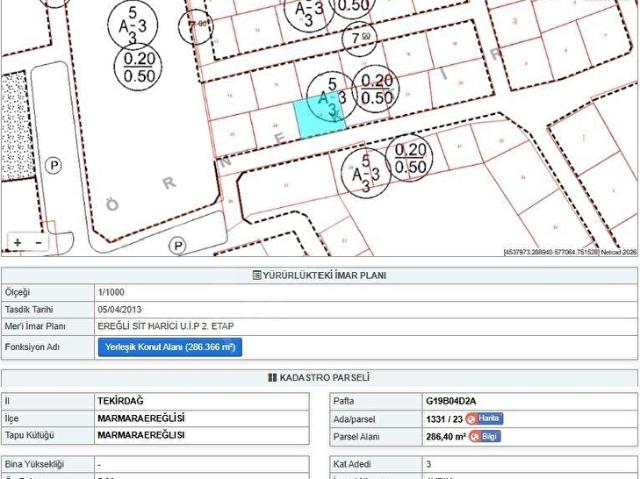The width and height of the screenshot is (640, 479).
Task: Select the İlçe value MARMARAEREĞLİSİ
Action: pyautogui.click(x=141, y=418)
